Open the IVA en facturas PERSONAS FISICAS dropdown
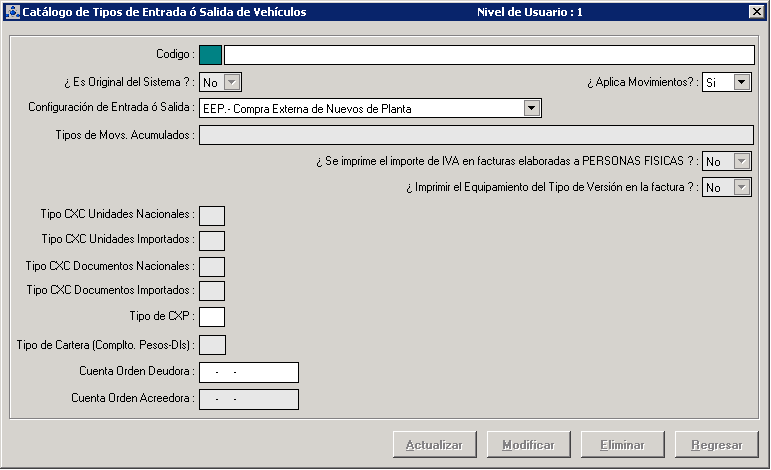 coord(741,161)
